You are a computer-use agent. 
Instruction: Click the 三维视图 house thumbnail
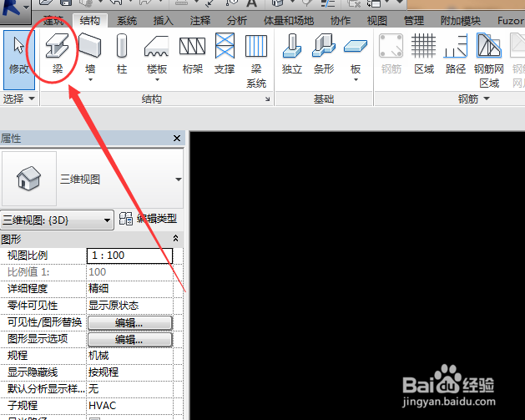click(x=28, y=178)
